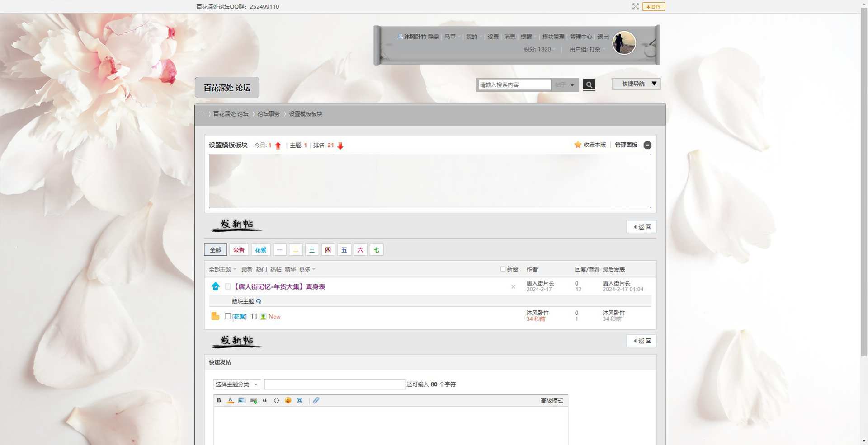The width and height of the screenshot is (868, 445).
Task: Open the font color picker icon
Action: (230, 400)
